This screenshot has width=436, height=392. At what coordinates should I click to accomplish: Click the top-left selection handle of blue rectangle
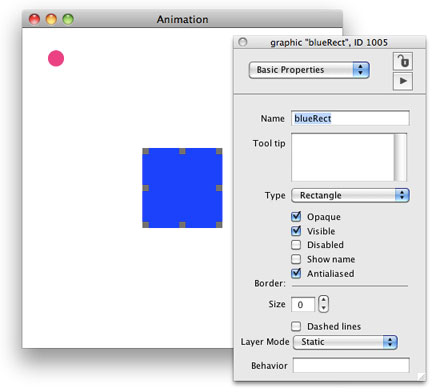click(x=146, y=151)
